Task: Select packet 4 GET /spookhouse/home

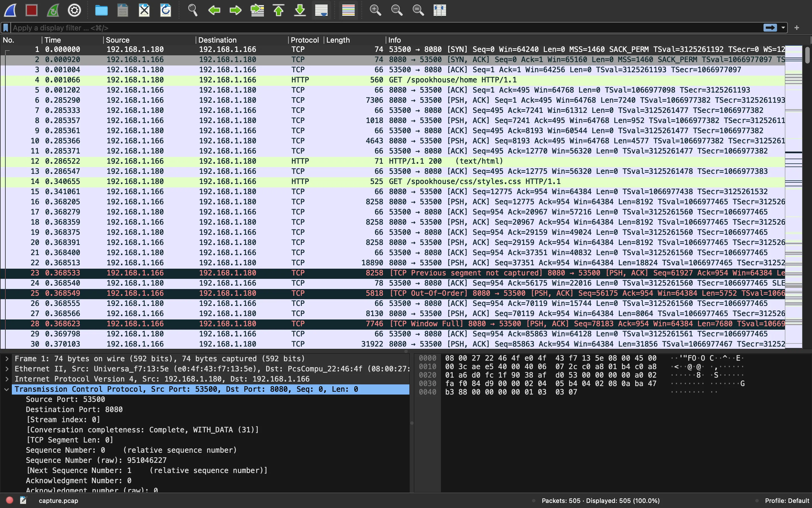Action: [392, 80]
